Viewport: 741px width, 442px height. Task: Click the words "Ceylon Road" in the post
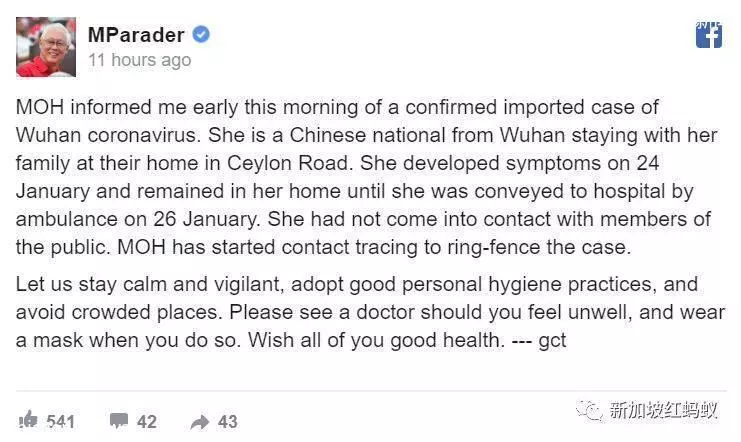pos(288,163)
